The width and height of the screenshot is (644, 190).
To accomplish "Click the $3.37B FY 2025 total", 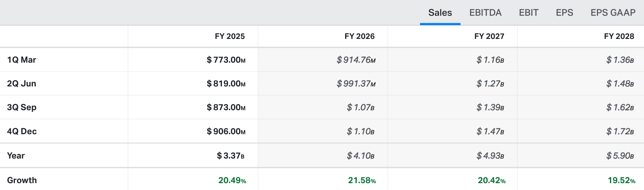I will [231, 156].
